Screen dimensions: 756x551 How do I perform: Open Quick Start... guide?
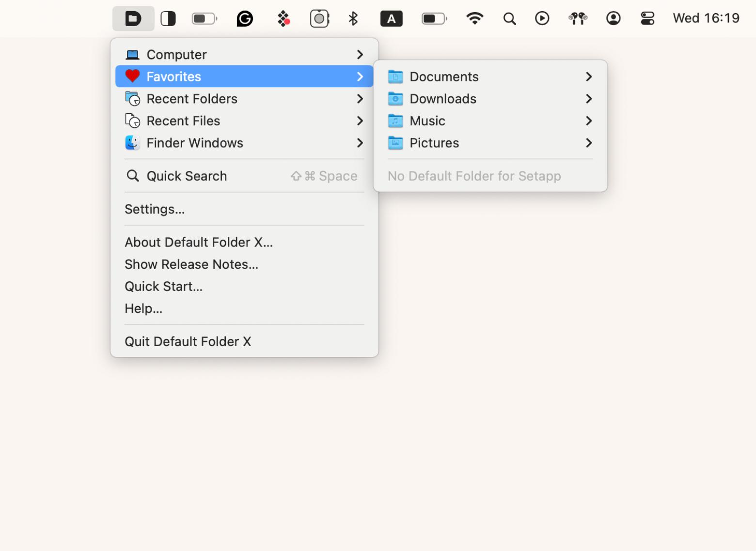coord(244,287)
